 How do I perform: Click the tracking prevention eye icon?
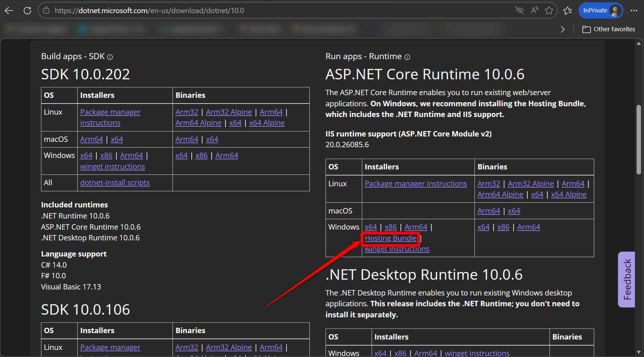click(x=520, y=11)
